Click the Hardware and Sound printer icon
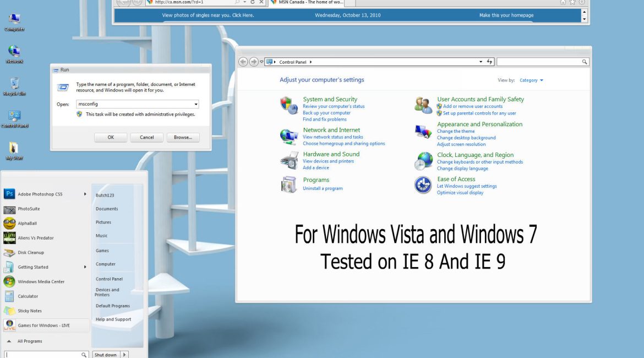The width and height of the screenshot is (644, 358). coord(289,160)
